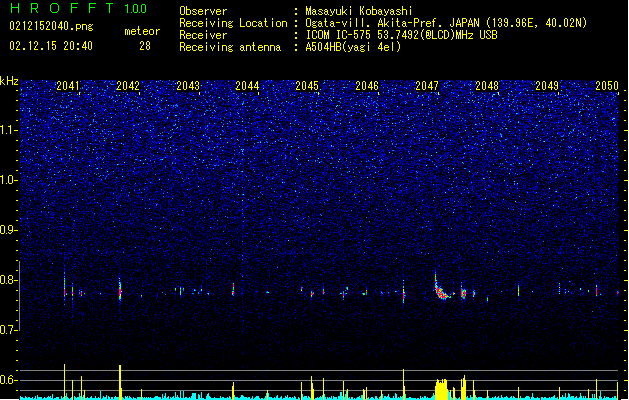Click the wide yellow intensity block after 2047
This screenshot has height=400, width=629.
441,389
